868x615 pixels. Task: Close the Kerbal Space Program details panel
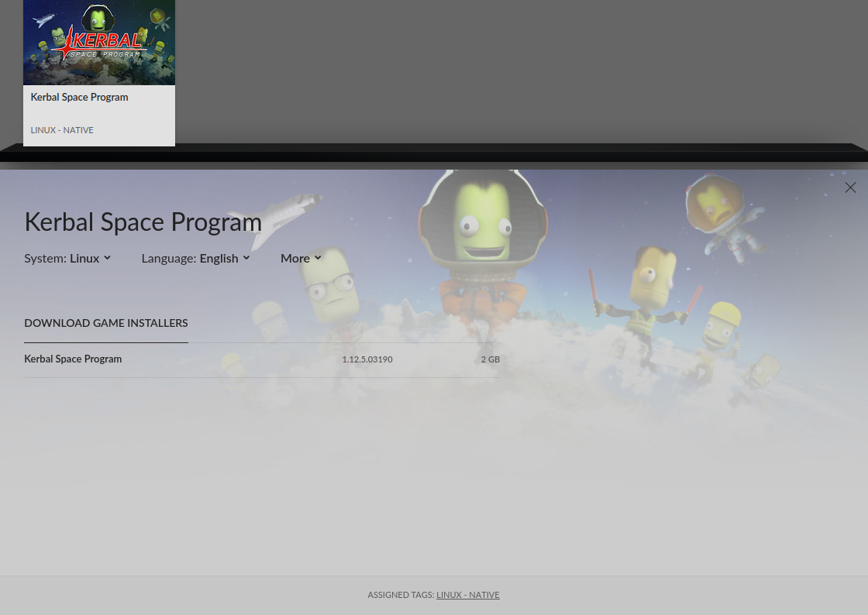pos(850,187)
